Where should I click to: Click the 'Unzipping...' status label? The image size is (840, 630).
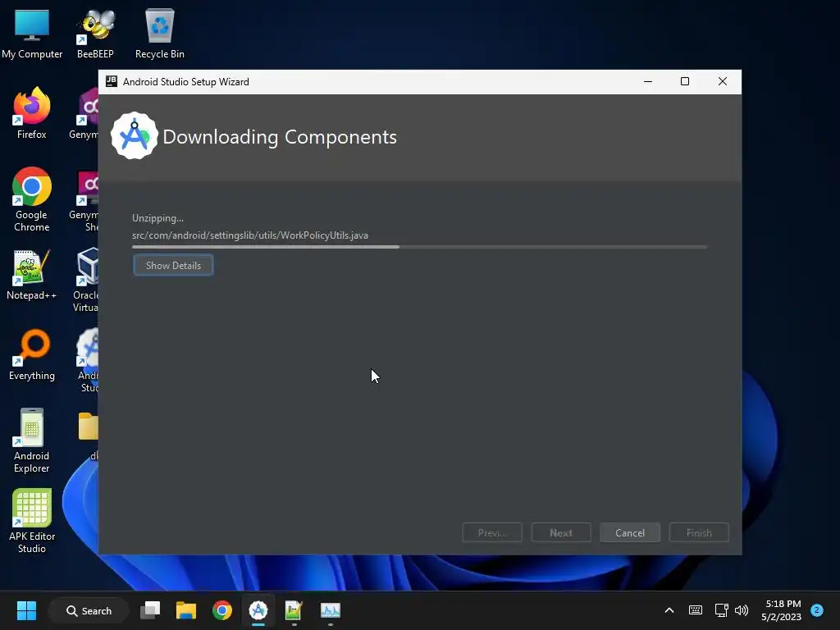[157, 218]
